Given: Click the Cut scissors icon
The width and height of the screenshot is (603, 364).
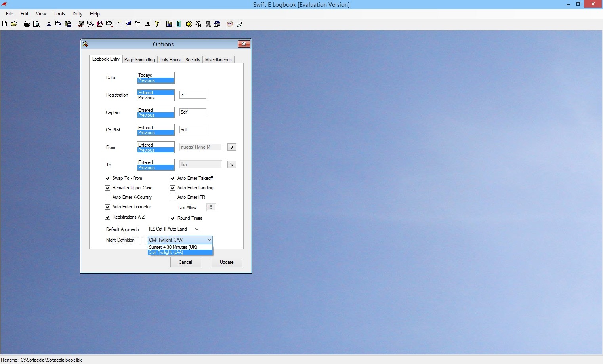Looking at the screenshot, I should [49, 24].
